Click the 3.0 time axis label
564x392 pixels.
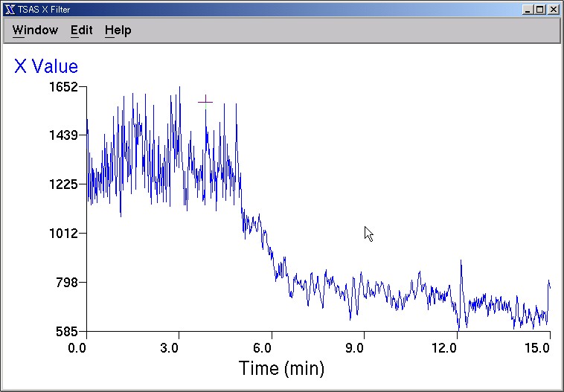pos(170,348)
